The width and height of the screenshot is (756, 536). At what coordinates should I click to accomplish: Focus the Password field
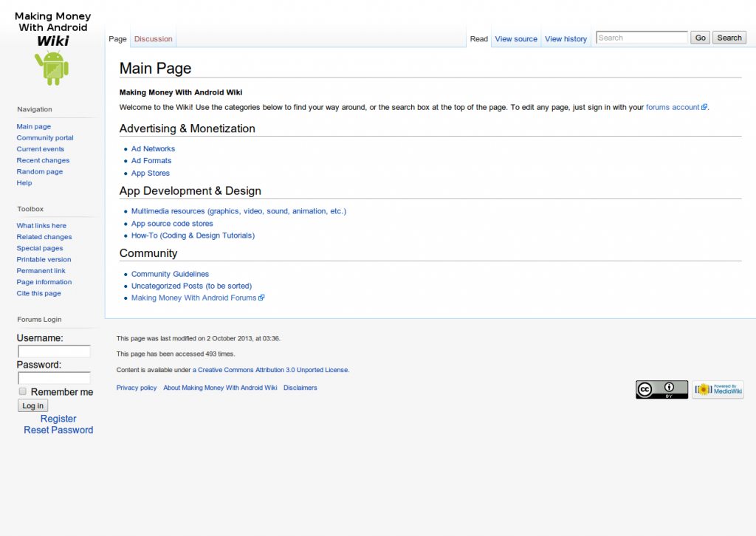coord(54,378)
